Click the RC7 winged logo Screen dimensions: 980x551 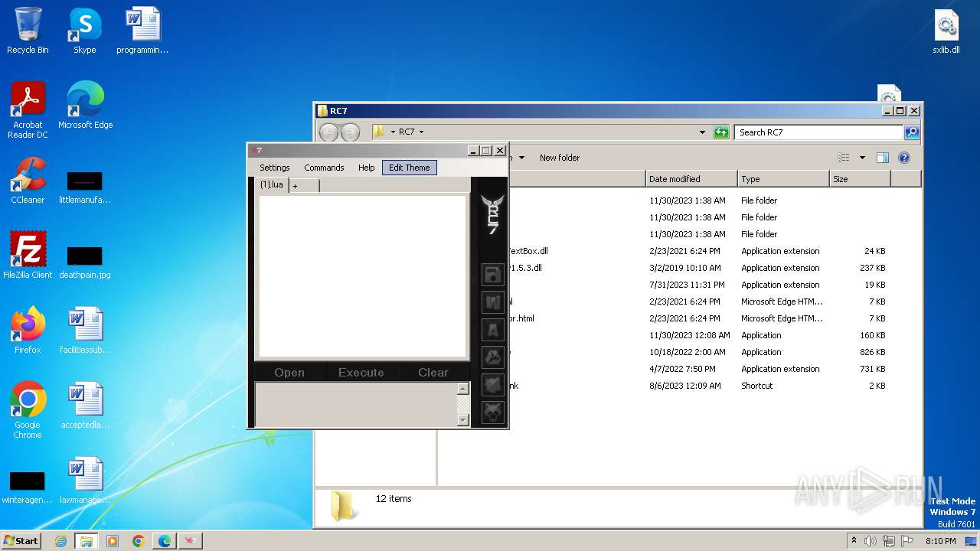[492, 215]
